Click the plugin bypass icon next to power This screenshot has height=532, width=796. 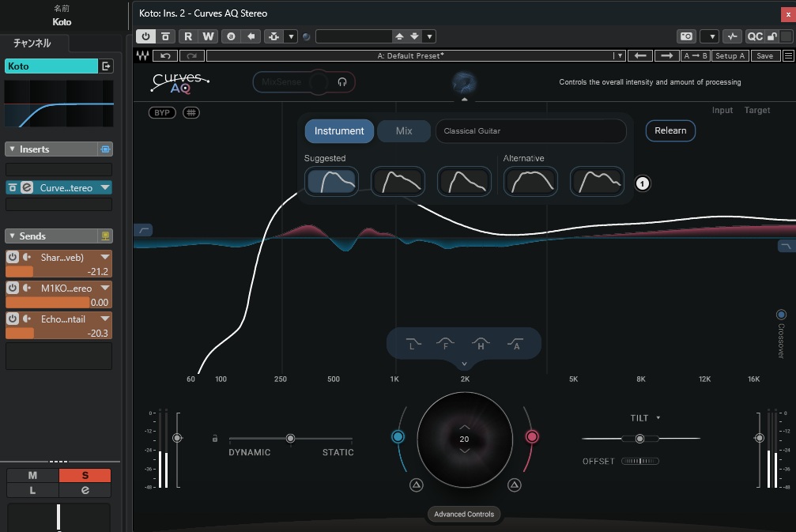tap(165, 36)
